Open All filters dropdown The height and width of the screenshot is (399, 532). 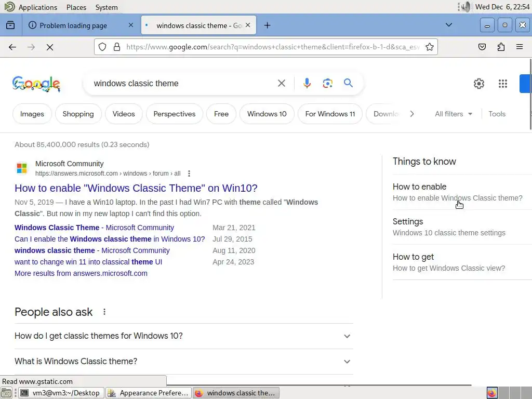pos(453,114)
